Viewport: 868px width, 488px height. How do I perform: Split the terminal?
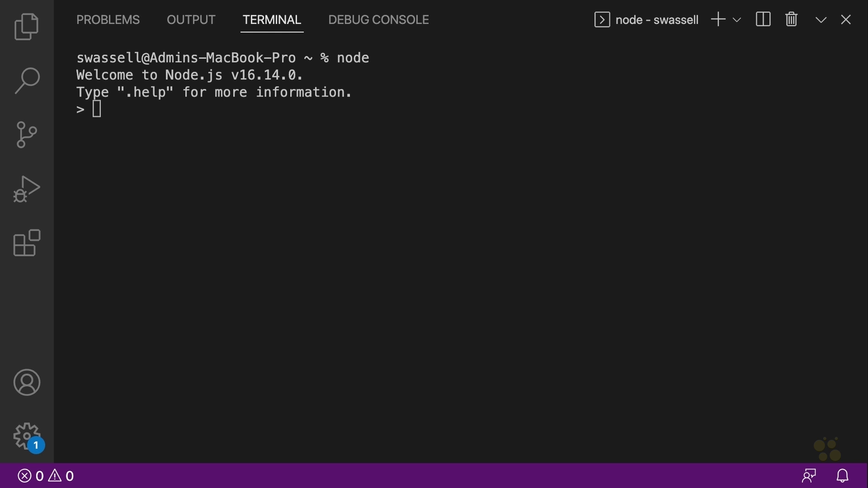(763, 19)
